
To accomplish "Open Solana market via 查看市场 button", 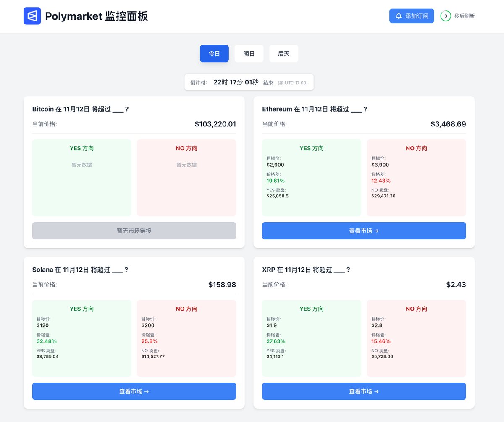I will [x=134, y=391].
